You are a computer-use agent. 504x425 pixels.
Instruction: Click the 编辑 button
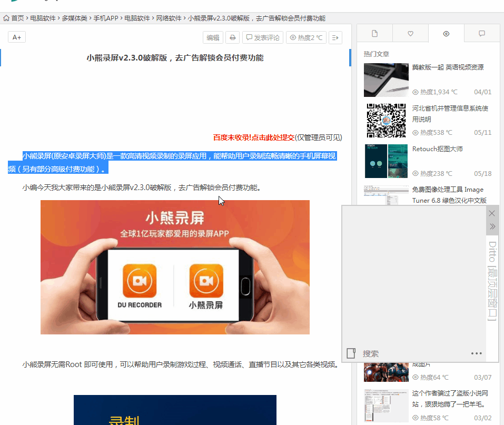(213, 37)
